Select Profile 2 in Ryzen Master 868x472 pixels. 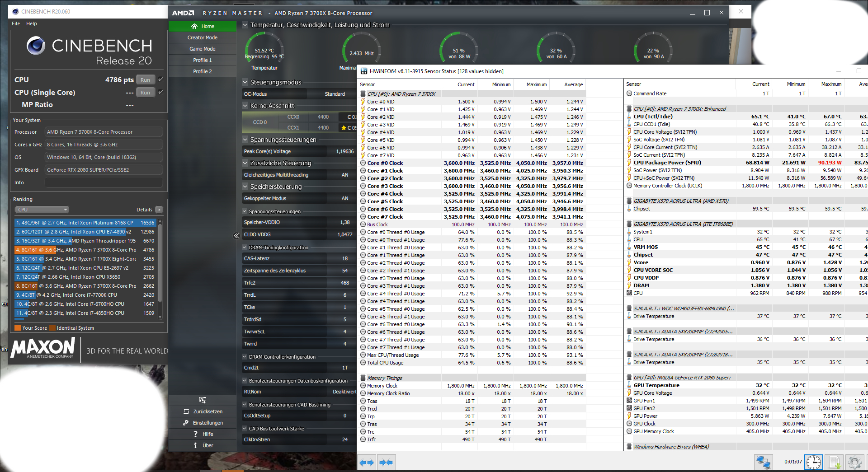click(203, 71)
